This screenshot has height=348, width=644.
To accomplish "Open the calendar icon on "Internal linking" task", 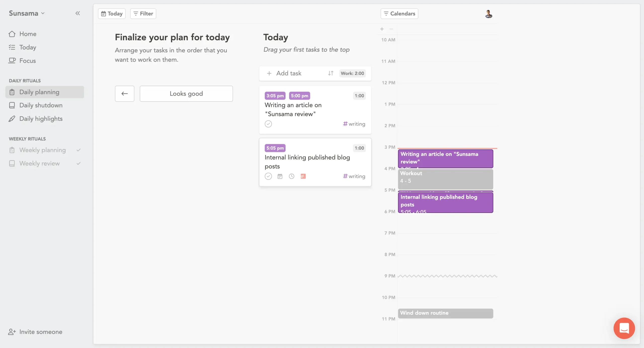I will (x=280, y=176).
